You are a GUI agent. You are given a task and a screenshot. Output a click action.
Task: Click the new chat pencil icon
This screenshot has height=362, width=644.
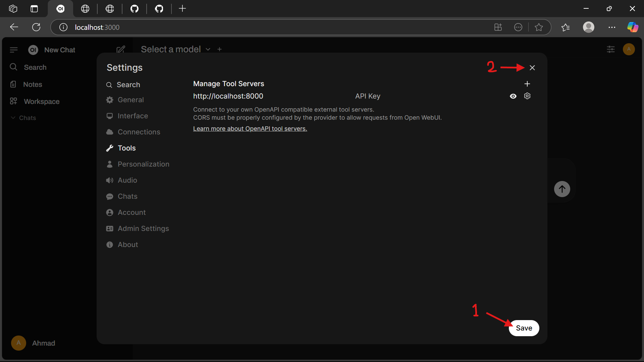point(120,50)
